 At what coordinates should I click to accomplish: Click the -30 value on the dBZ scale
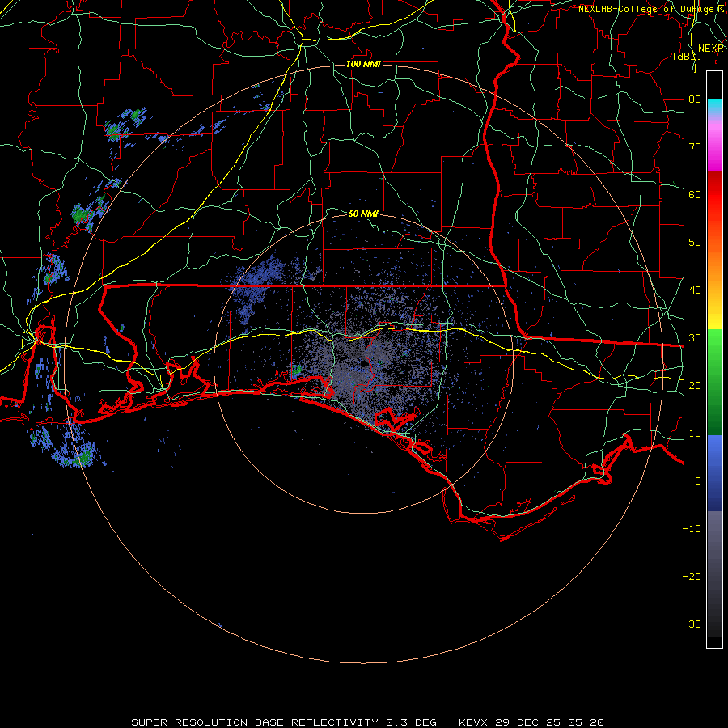coord(692,624)
